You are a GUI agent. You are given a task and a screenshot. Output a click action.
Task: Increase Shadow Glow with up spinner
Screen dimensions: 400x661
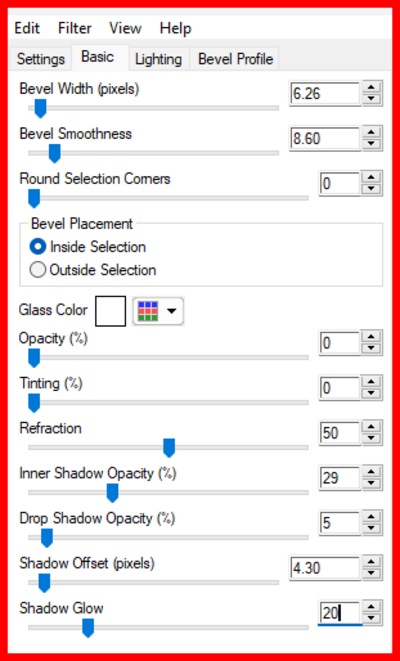pos(371,607)
